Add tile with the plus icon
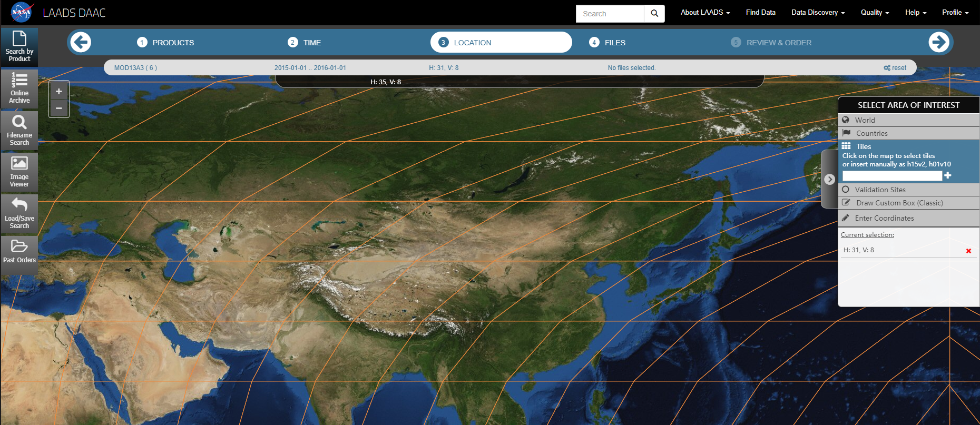The width and height of the screenshot is (980, 425). [948, 175]
